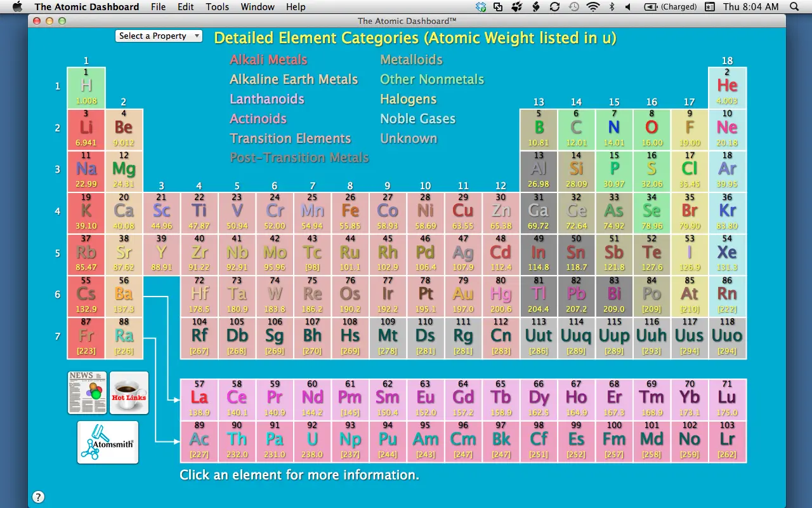Open the File menu
The image size is (812, 508).
159,7
